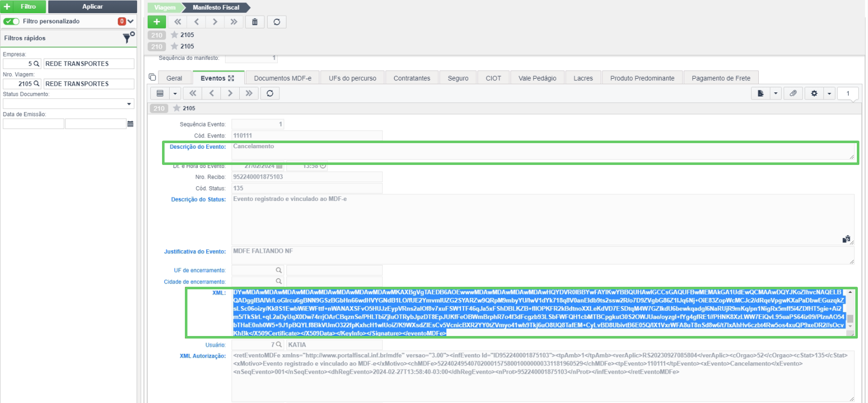This screenshot has height=403, width=868.
Task: Open the Lacres tab
Action: 583,78
